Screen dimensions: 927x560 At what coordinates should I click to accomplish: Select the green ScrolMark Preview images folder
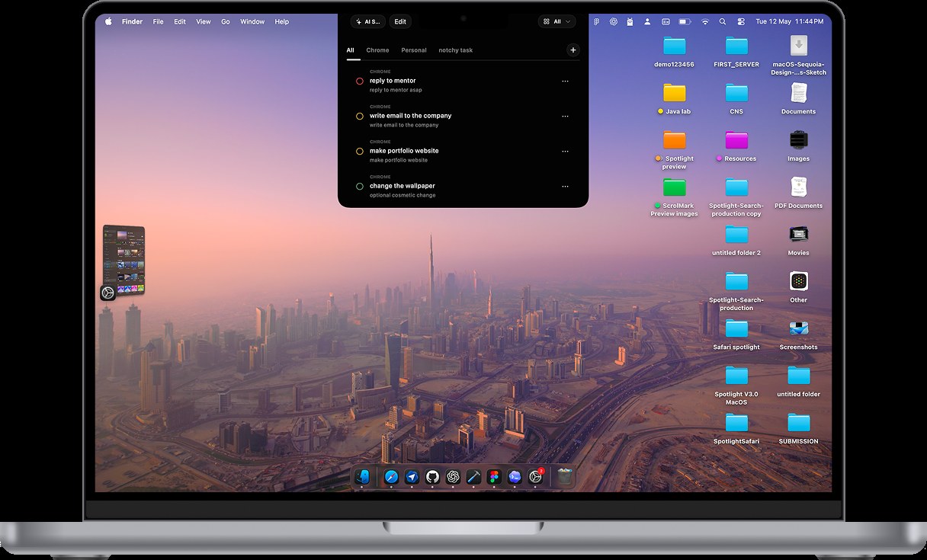674,197
